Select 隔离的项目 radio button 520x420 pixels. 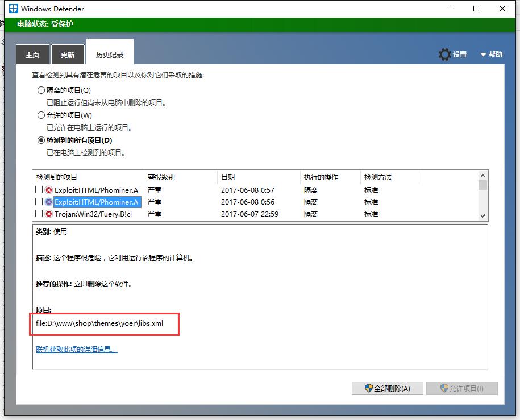(x=41, y=90)
